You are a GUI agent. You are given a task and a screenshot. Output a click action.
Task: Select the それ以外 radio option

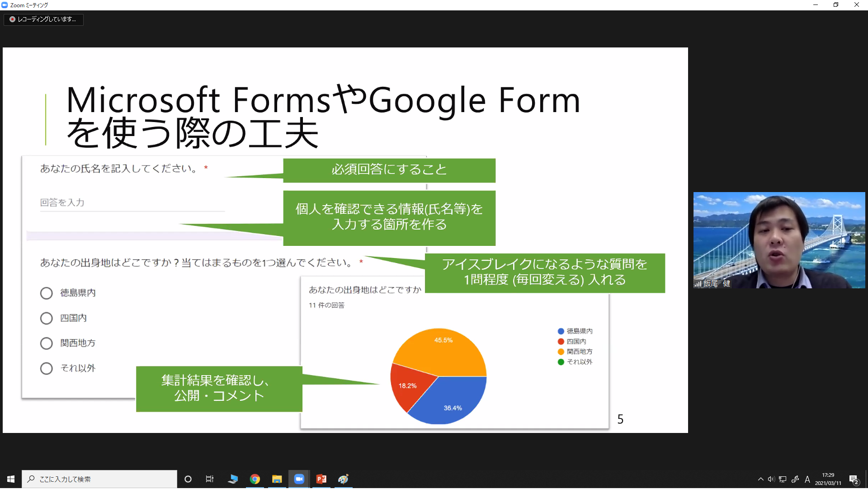[46, 369]
